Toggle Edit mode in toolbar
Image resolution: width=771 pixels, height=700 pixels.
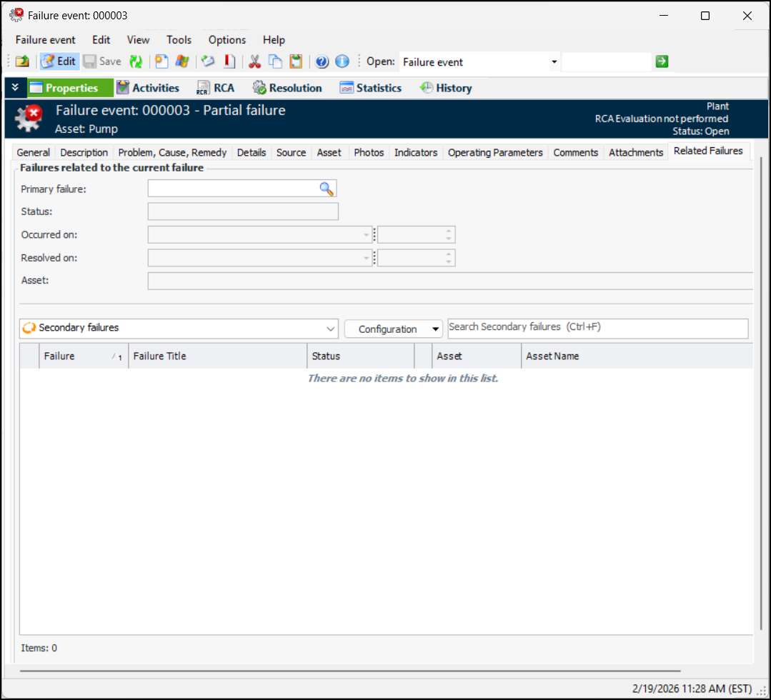coord(59,61)
